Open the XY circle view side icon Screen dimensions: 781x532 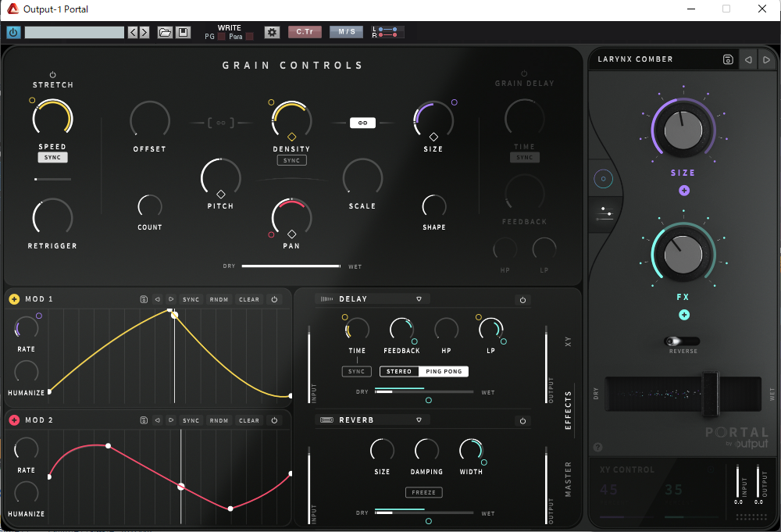click(x=603, y=179)
